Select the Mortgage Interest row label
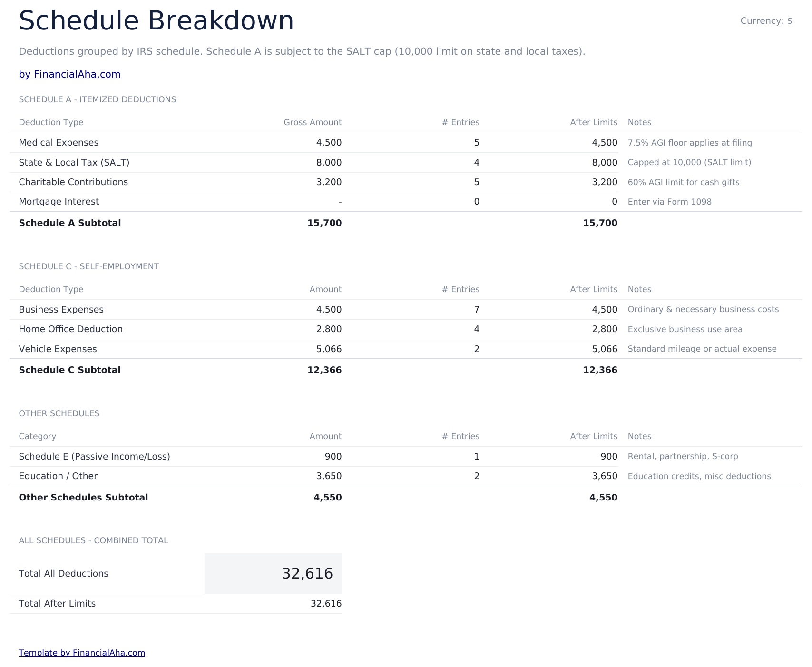812x667 pixels. tap(59, 202)
